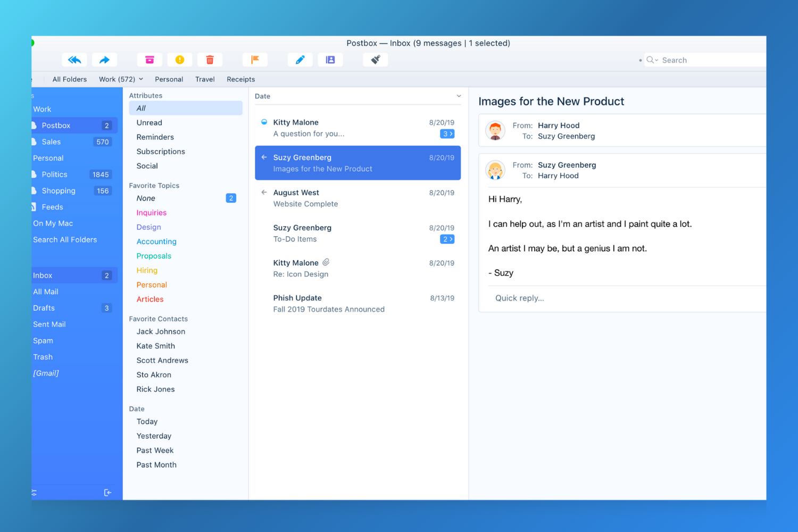Click the Quick reply link

[x=519, y=298]
